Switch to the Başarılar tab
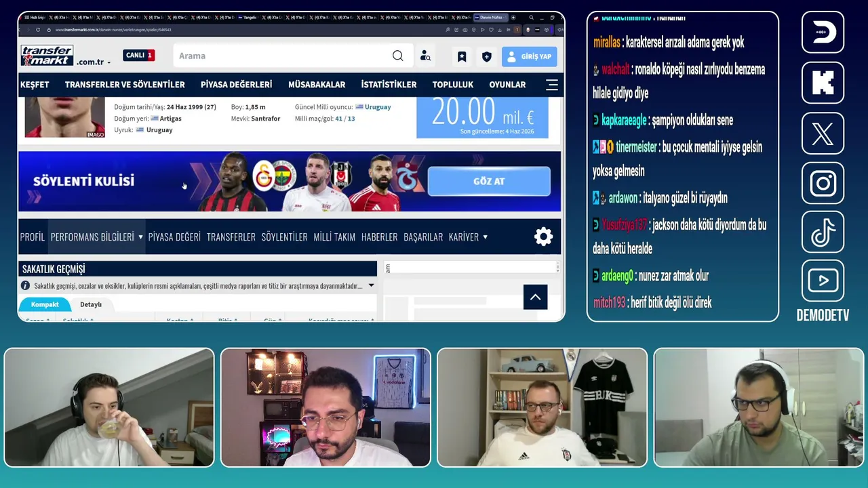Screen dimensions: 868x488 tap(423, 237)
